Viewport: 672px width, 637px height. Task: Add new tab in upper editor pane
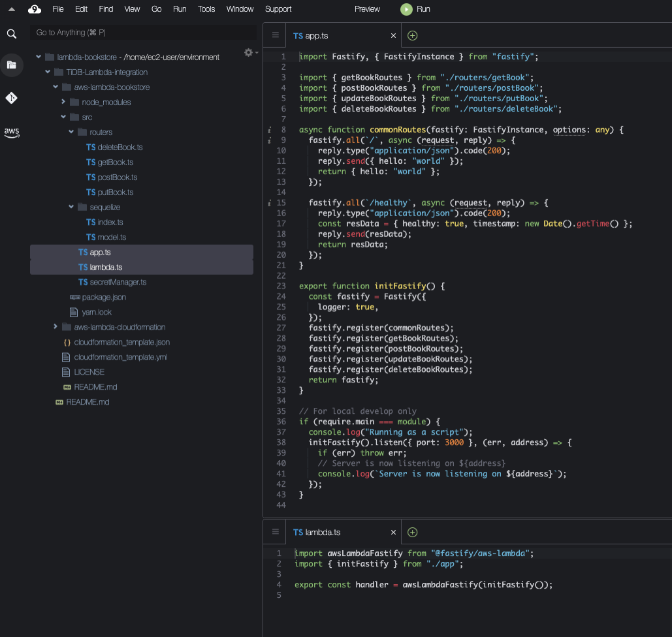tap(412, 35)
